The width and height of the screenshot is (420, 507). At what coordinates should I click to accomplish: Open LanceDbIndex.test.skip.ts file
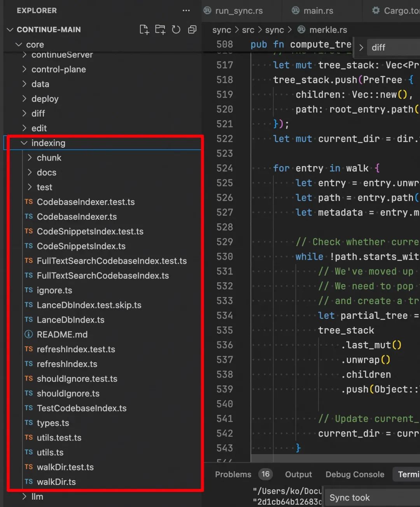coord(89,305)
